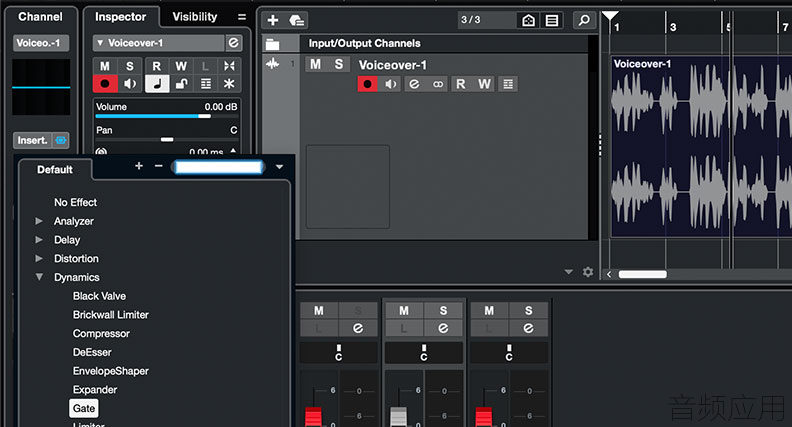Viewport: 792px width, 427px height.
Task: Select the Gate plugin
Action: [84, 408]
